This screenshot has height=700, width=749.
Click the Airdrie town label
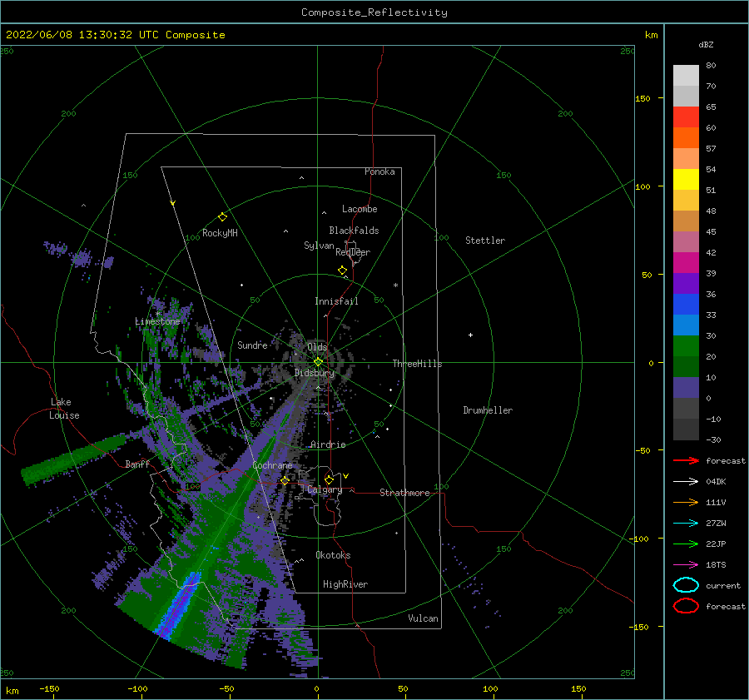[x=328, y=444]
